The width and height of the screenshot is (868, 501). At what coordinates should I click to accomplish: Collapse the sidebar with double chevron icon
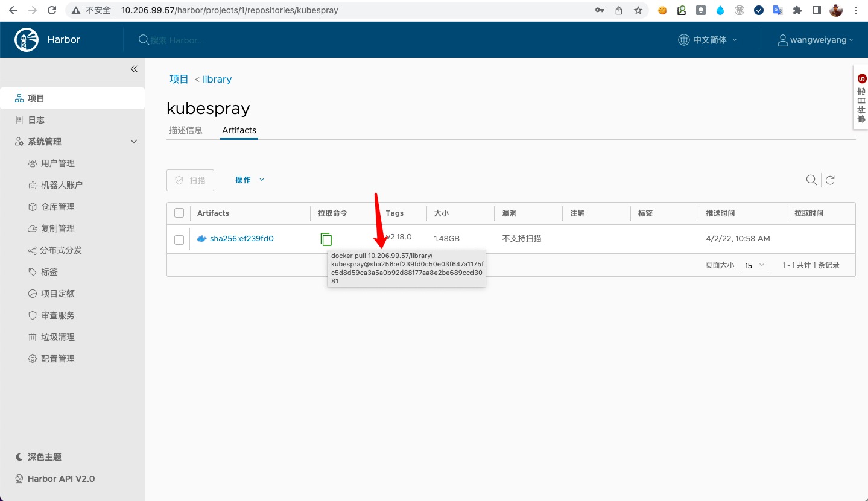tap(134, 69)
